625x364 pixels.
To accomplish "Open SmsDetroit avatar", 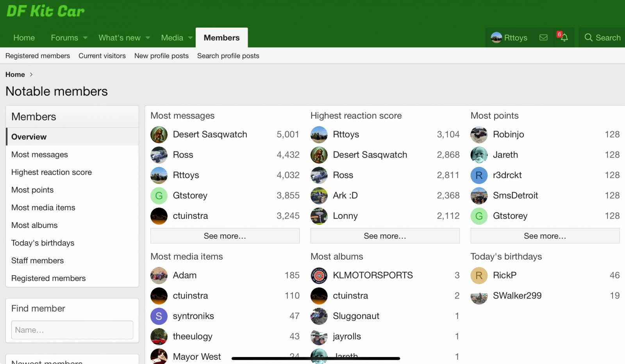I will (479, 196).
